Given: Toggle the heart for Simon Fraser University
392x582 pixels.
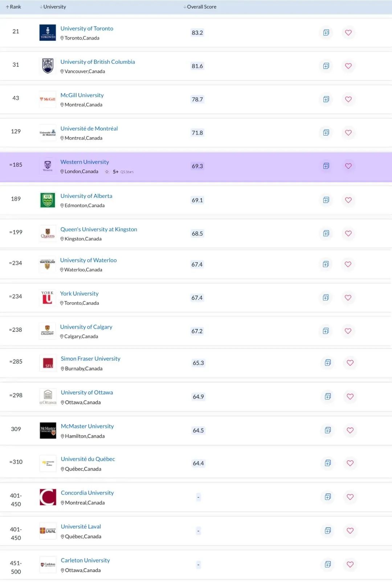Looking at the screenshot, I should [x=350, y=363].
